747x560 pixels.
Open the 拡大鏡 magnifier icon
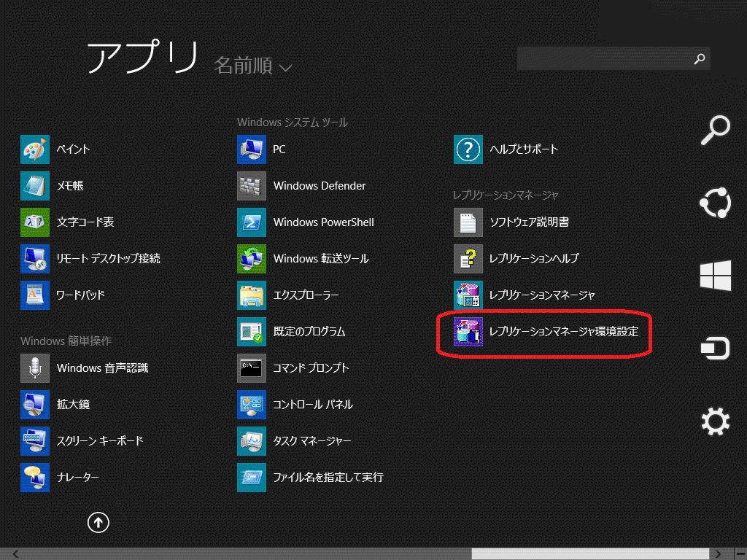tap(35, 404)
